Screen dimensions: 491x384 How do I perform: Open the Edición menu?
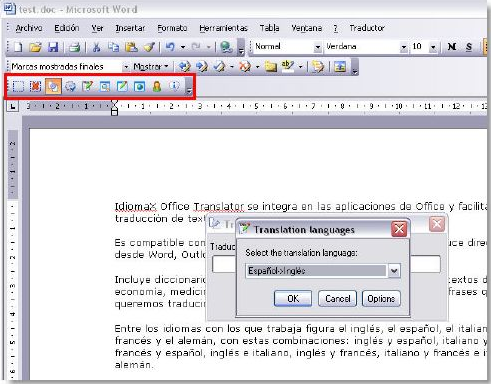(x=67, y=28)
